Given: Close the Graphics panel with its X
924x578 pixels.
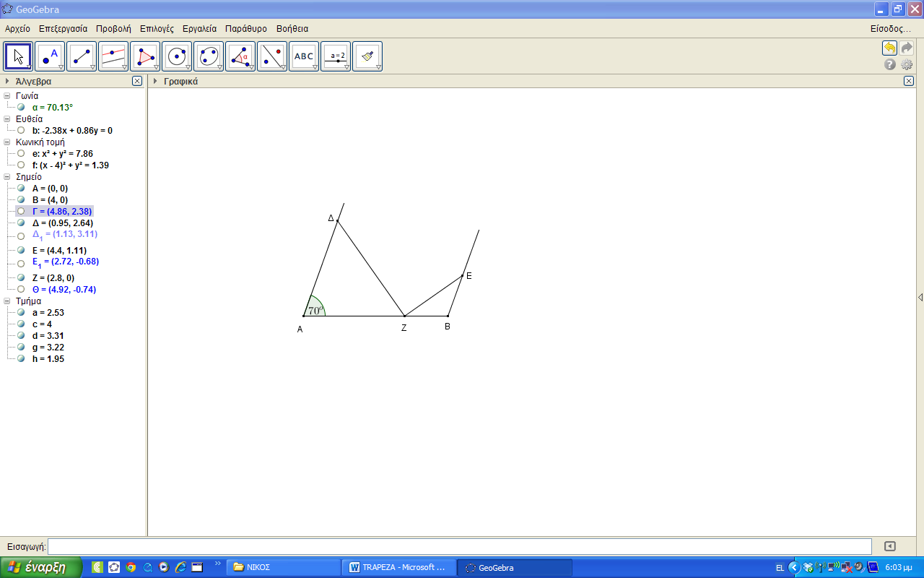Looking at the screenshot, I should (909, 81).
